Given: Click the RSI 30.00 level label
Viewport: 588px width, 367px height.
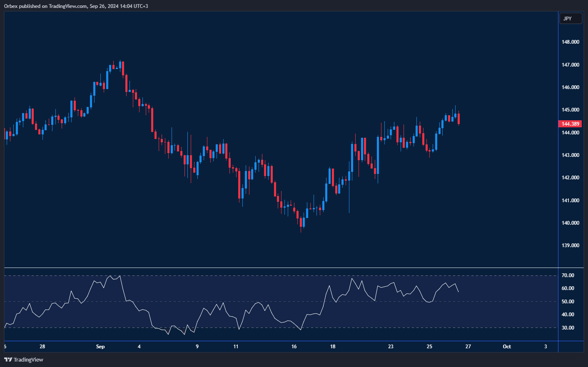Looking at the screenshot, I should (x=568, y=328).
